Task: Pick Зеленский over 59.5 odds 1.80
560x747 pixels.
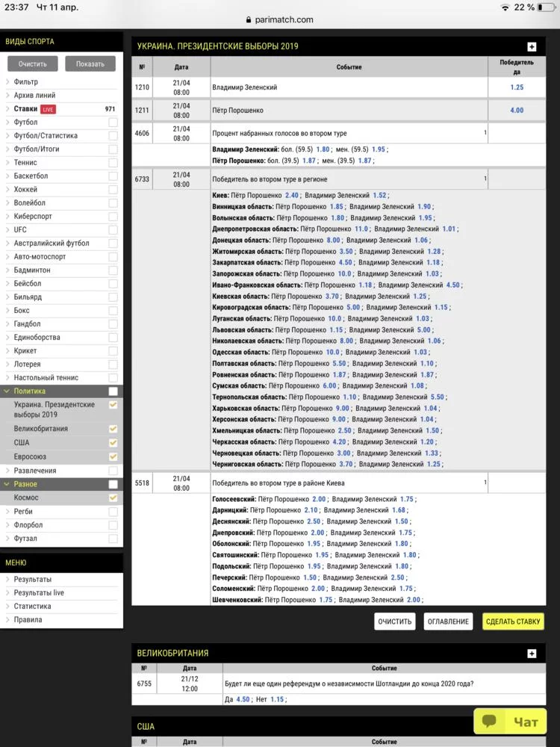Action: click(x=323, y=149)
